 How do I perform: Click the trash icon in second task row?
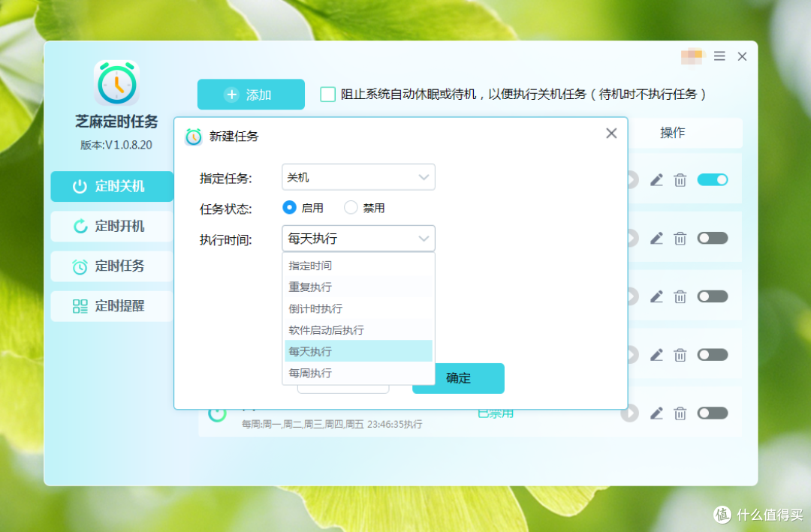[x=680, y=239]
